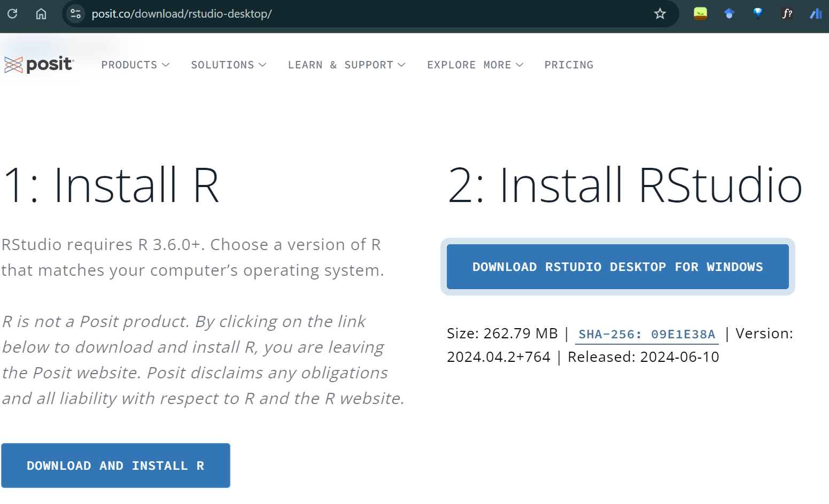Open the green browser extension icon
The width and height of the screenshot is (829, 504).
(700, 13)
